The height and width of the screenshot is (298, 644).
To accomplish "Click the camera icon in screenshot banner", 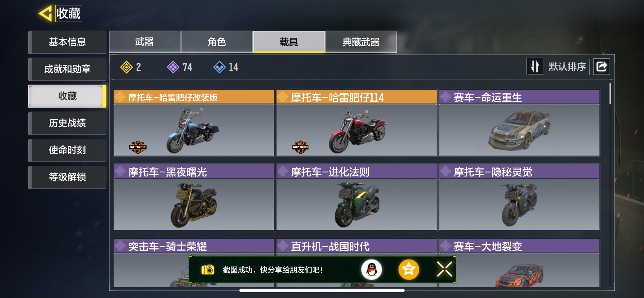I will pyautogui.click(x=208, y=270).
